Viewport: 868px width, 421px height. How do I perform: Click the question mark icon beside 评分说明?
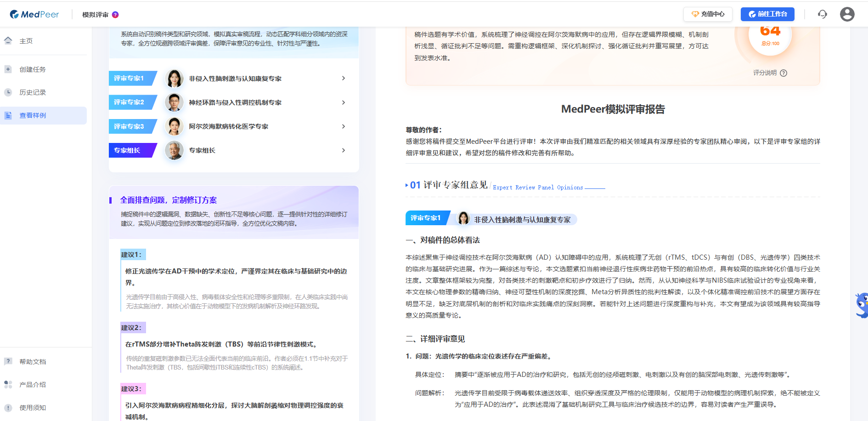coord(783,73)
